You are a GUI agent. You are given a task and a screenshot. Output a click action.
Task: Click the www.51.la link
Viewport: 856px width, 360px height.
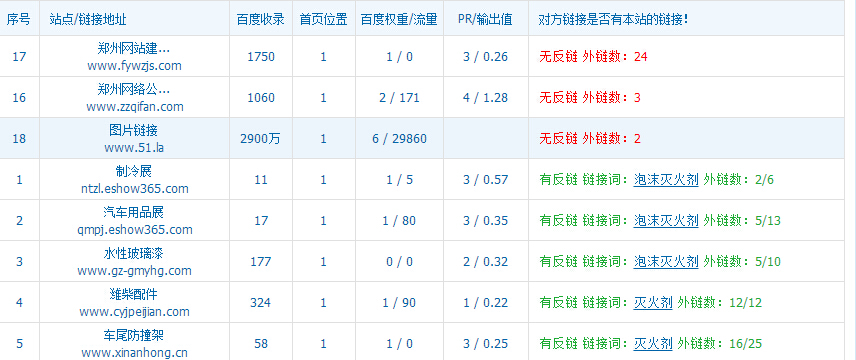click(134, 147)
